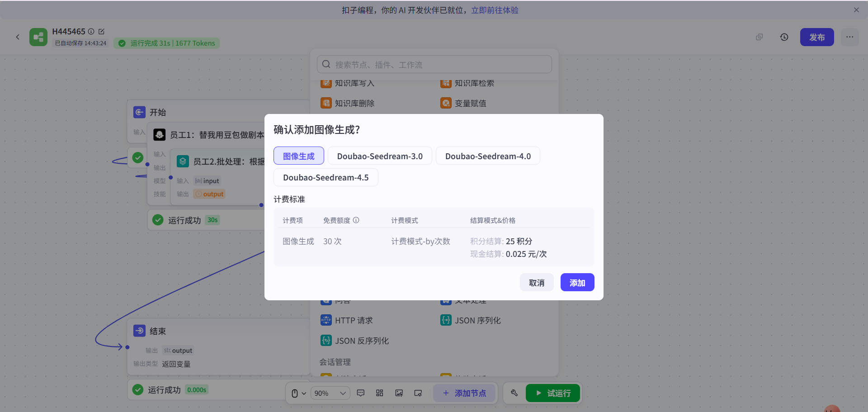868x412 pixels.
Task: Select Doubao-Seedream-4.5 model option
Action: [325, 177]
